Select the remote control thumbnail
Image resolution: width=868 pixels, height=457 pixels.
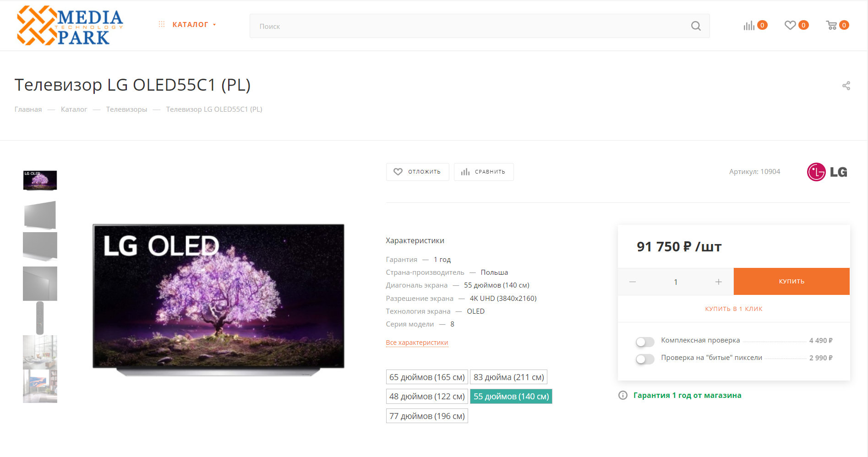[40, 318]
